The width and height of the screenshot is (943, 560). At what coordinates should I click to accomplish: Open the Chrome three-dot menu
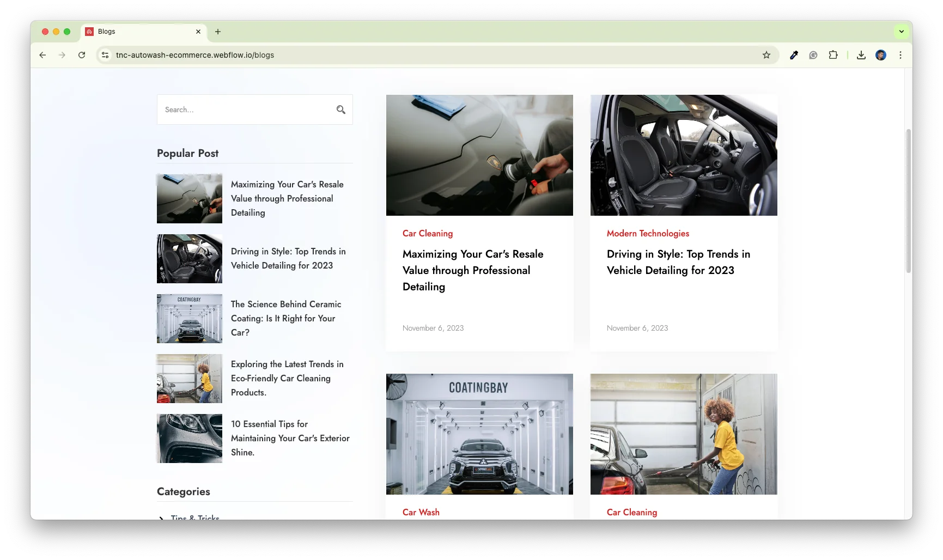[x=900, y=55]
